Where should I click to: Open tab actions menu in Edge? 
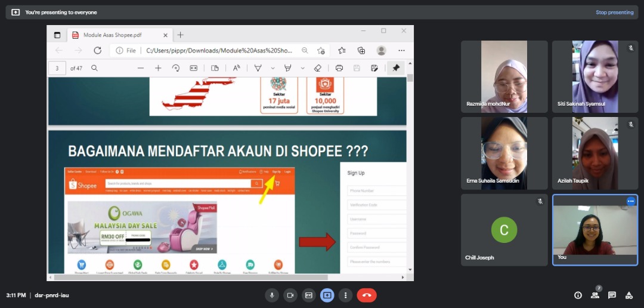pyautogui.click(x=57, y=35)
